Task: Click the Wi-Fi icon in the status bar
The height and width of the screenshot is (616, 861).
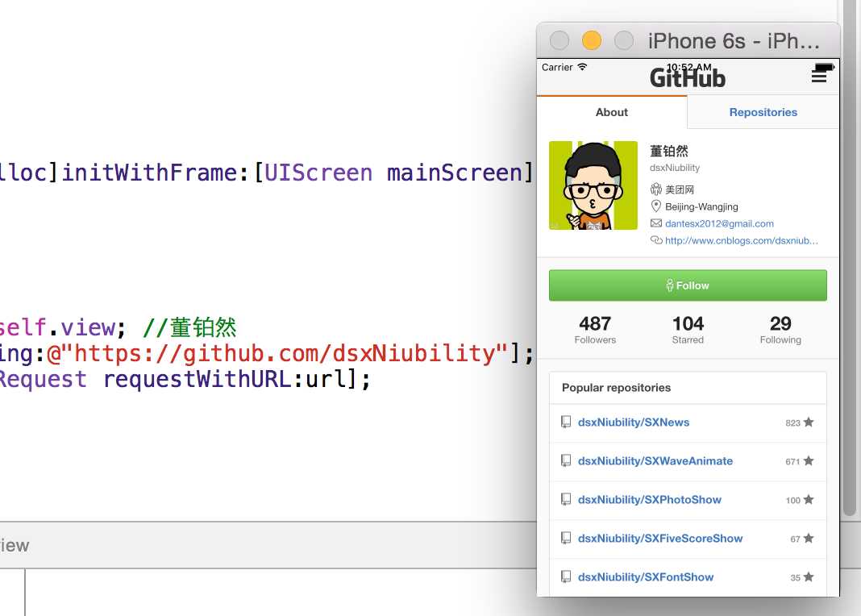Action: coord(582,67)
